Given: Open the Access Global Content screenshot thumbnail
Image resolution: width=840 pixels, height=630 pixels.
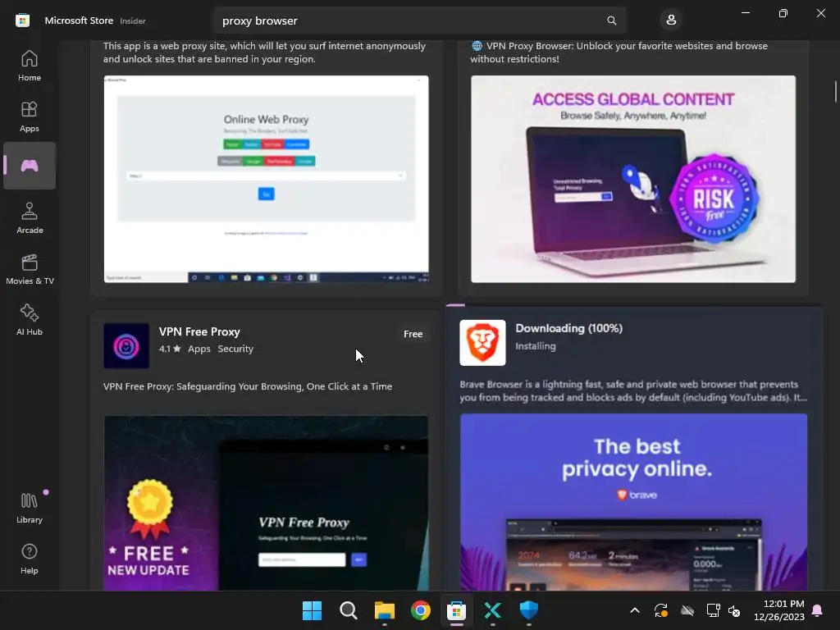Looking at the screenshot, I should pyautogui.click(x=633, y=179).
